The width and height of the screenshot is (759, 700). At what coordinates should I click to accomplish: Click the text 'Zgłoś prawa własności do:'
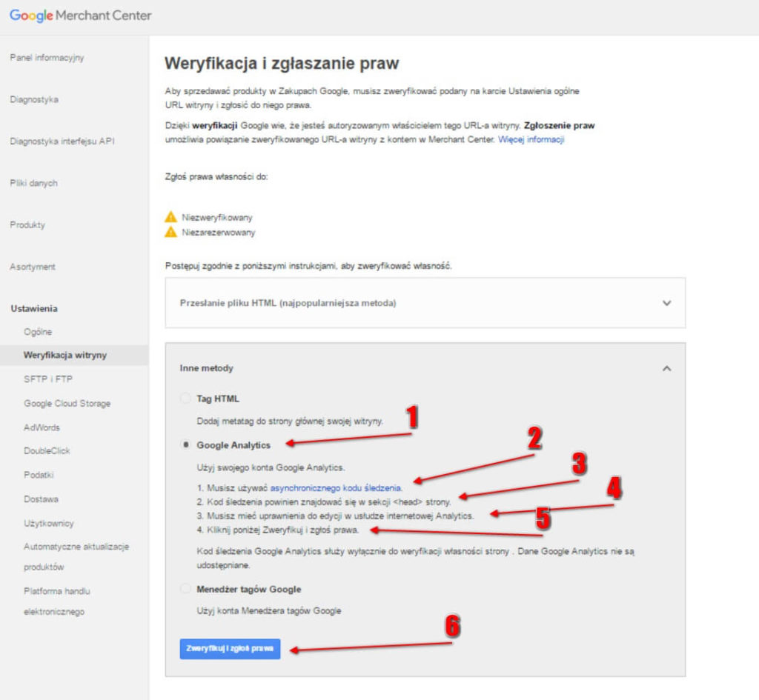[216, 176]
